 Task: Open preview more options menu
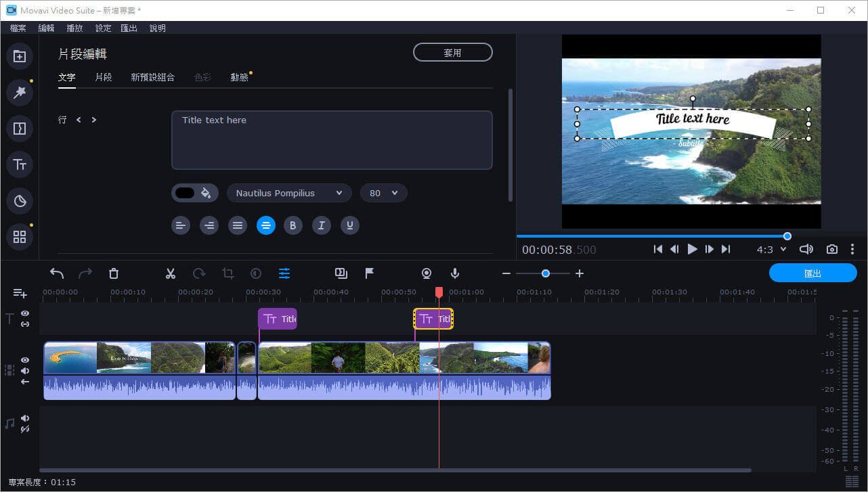852,249
